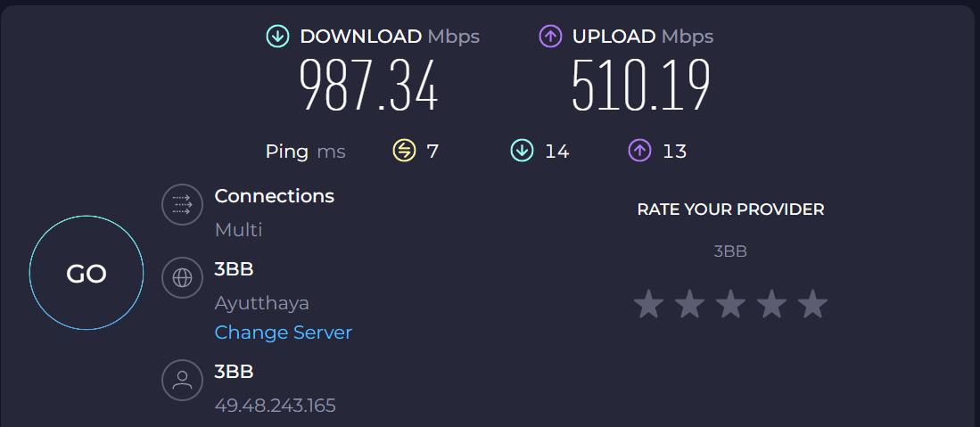Click the download ping icon beside 14
The width and height of the screenshot is (980, 427).
[522, 151]
